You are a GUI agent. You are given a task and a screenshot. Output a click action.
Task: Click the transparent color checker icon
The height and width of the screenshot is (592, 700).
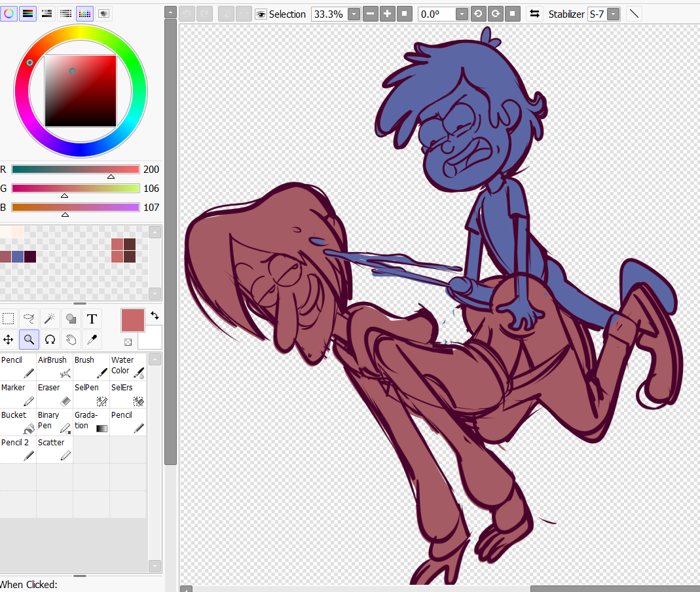pos(128,342)
